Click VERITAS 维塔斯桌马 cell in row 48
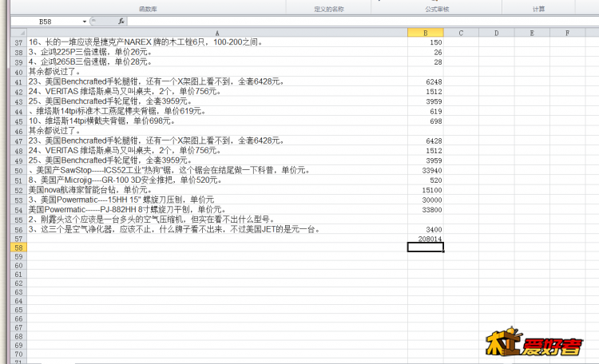Image resolution: width=599 pixels, height=364 pixels. coord(217,151)
